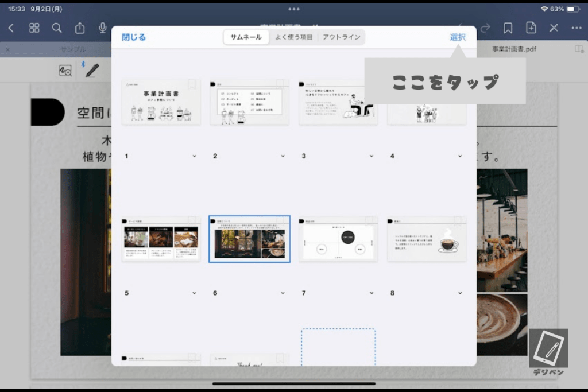The width and height of the screenshot is (588, 392).
Task: Tap the share export icon
Action: (79, 28)
